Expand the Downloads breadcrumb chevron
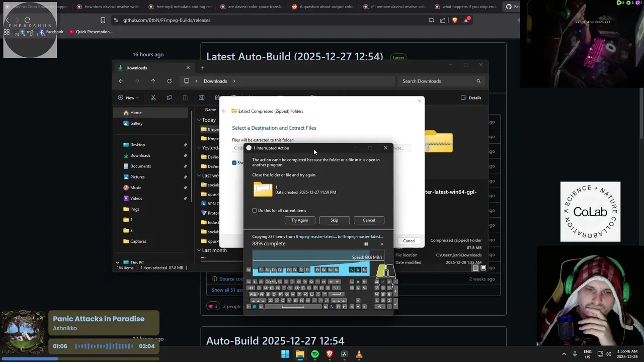Image resolution: width=644 pixels, height=362 pixels. [x=234, y=81]
